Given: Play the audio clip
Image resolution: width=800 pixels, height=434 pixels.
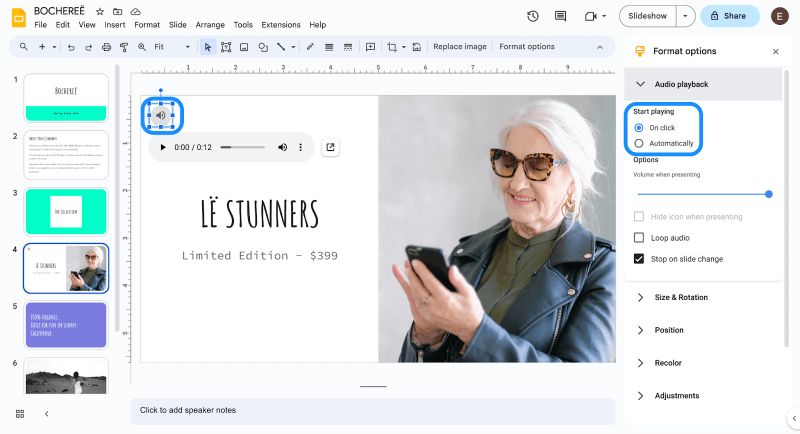Looking at the screenshot, I should click(x=163, y=147).
